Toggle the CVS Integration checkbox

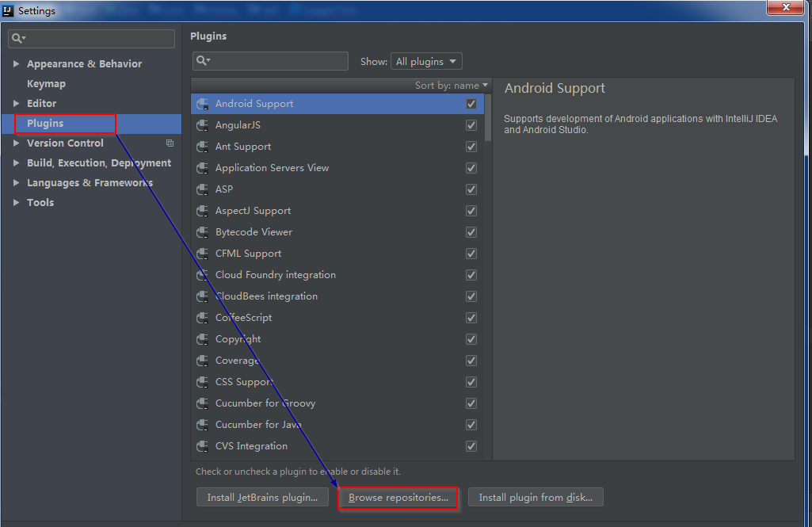471,446
